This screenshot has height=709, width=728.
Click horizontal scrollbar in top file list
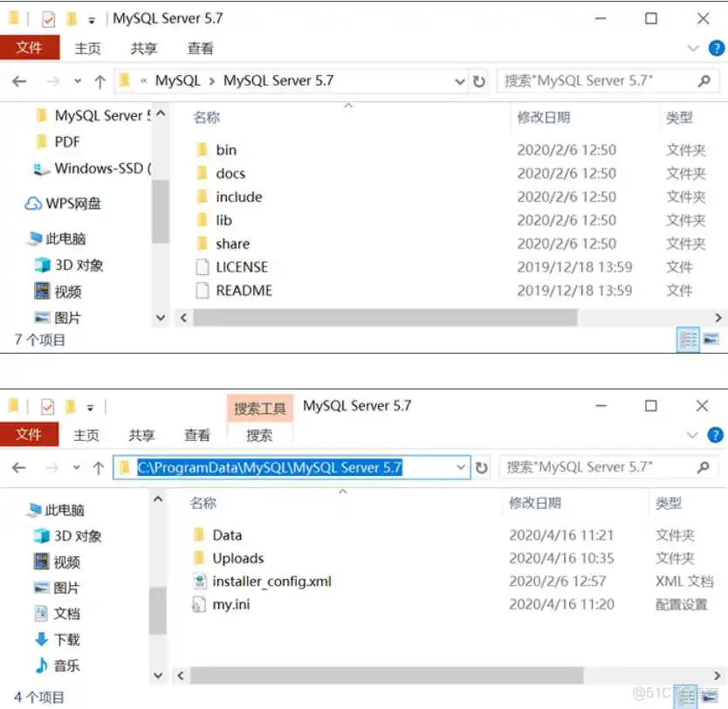coord(385,318)
